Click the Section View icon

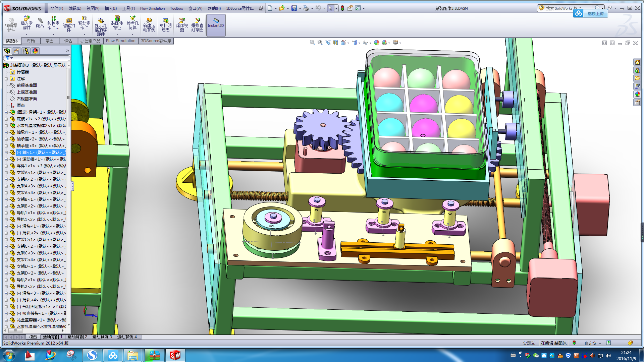coord(336,43)
